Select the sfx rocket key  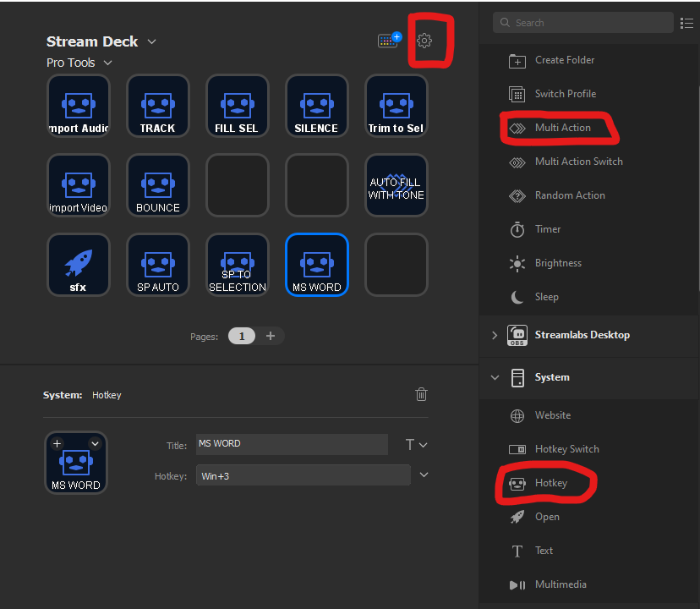click(78, 264)
